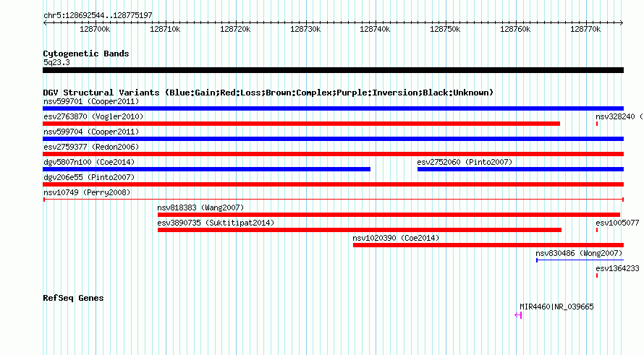Click the esv2752060 (Pinto2007) label
Screen dimensions: 644x355
(x=465, y=162)
